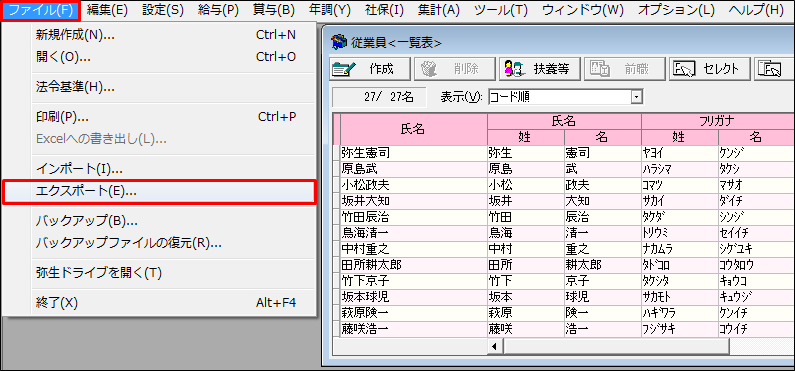The width and height of the screenshot is (795, 371).
Task: Select the 原島武 name cell
Action: tap(413, 169)
